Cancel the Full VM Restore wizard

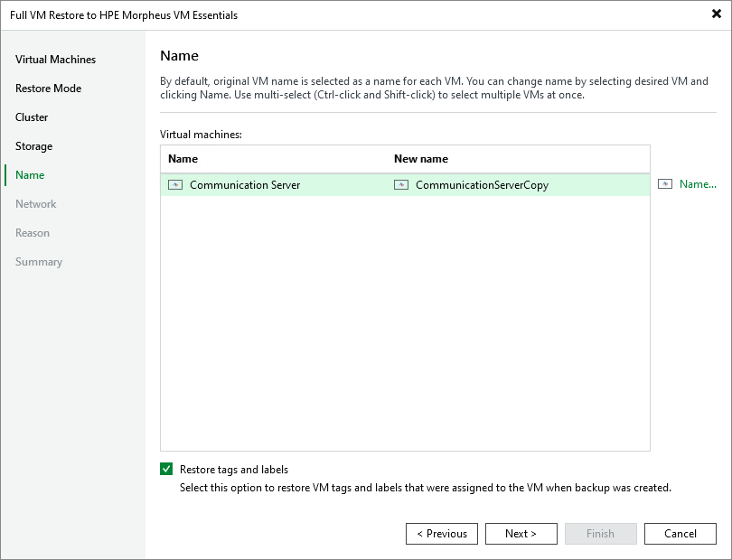pyautogui.click(x=680, y=533)
